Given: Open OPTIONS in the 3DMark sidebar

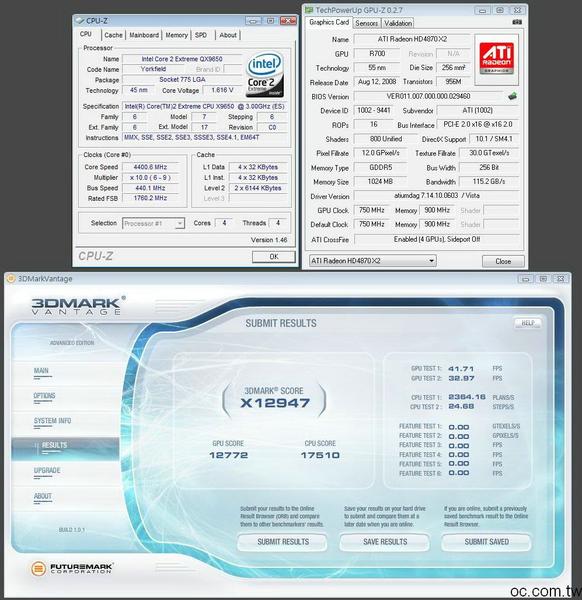Looking at the screenshot, I should tap(44, 396).
